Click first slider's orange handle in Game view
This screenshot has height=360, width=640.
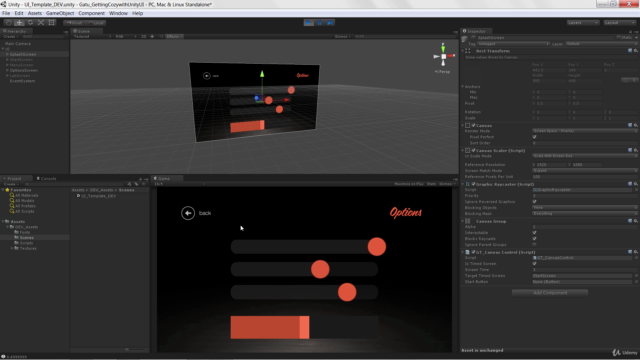(x=377, y=247)
